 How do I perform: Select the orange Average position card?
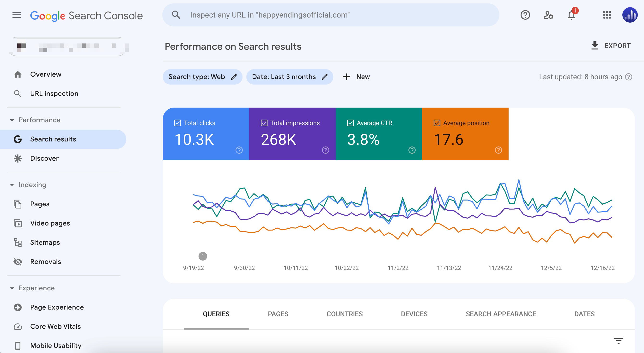point(465,134)
